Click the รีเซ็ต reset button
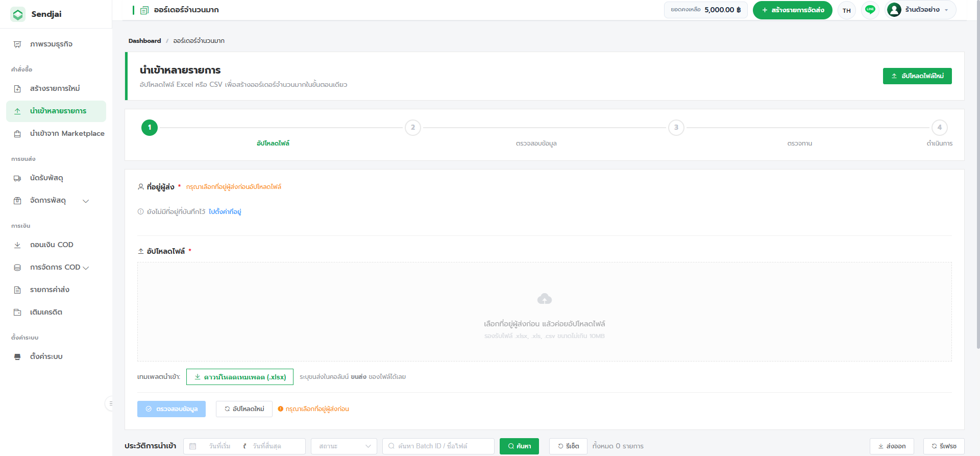Viewport: 980px width, 456px height. (568, 446)
